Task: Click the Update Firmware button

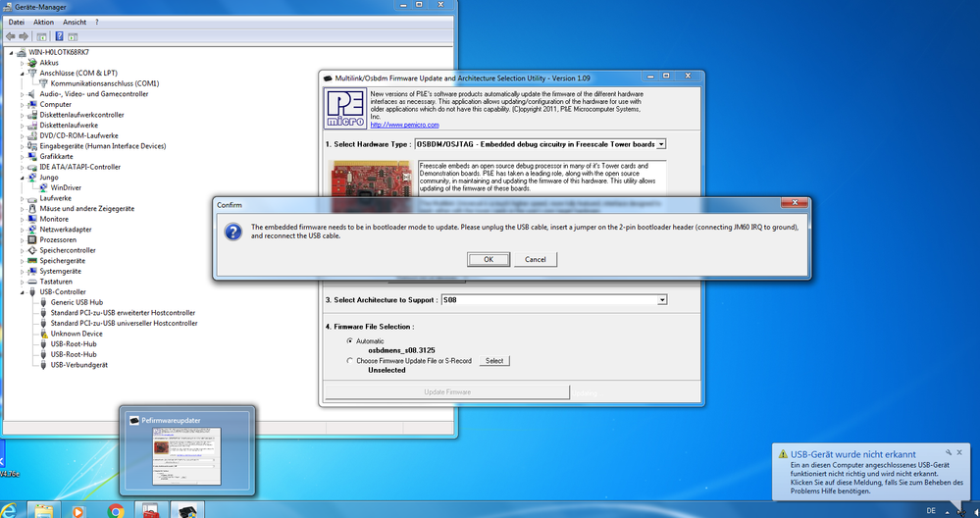Action: pyautogui.click(x=447, y=391)
